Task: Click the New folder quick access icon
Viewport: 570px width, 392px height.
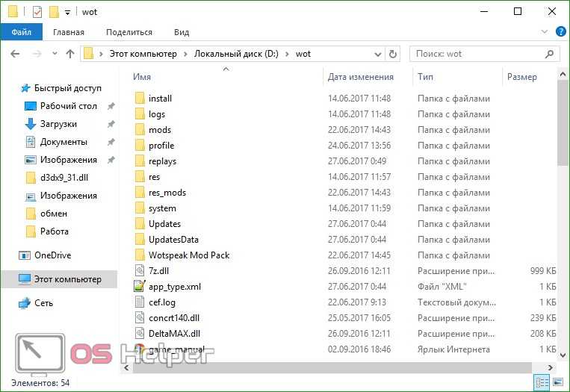Action: point(55,12)
